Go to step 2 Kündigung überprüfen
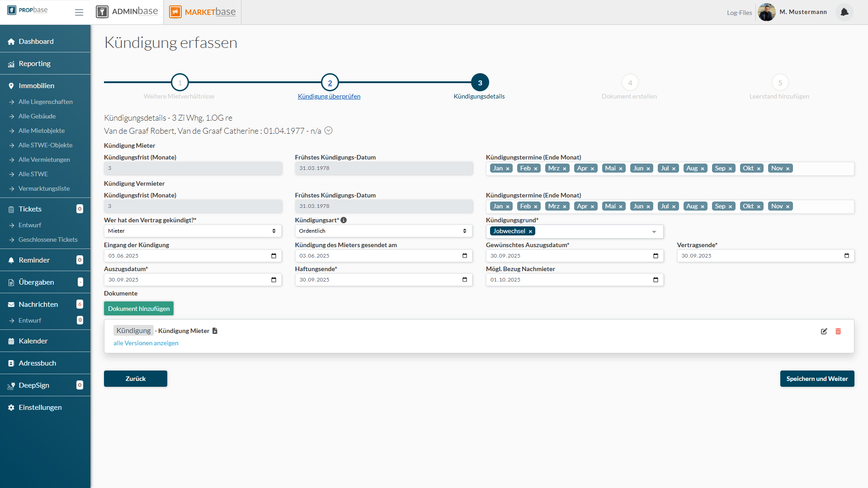Viewport: 868px width, 488px height. coord(330,83)
